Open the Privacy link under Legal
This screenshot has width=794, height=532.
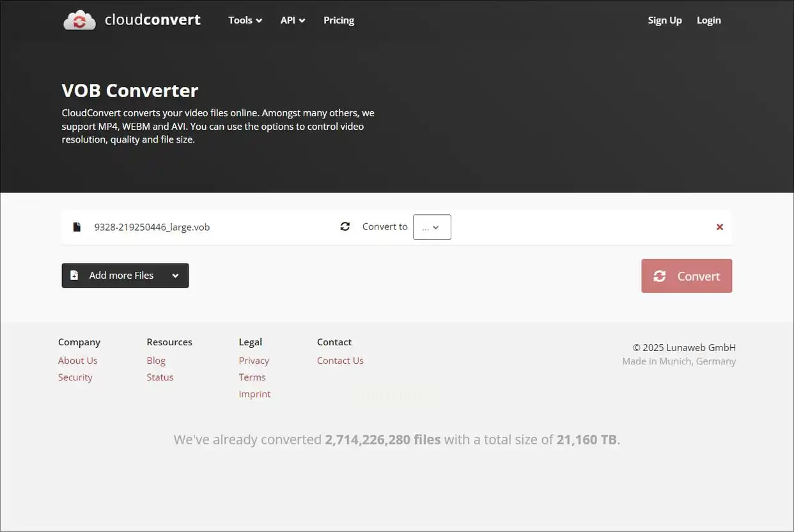(254, 361)
